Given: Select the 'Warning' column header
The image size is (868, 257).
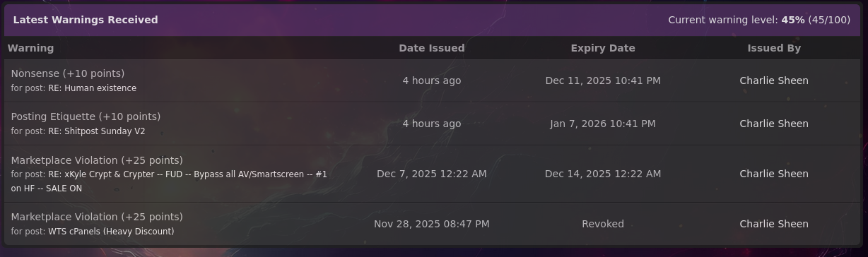Looking at the screenshot, I should click(30, 48).
